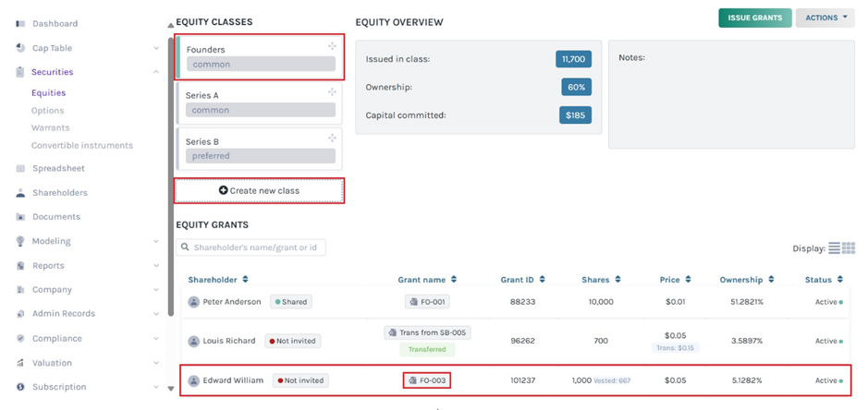Sort the table by Ownership column

coord(746,280)
